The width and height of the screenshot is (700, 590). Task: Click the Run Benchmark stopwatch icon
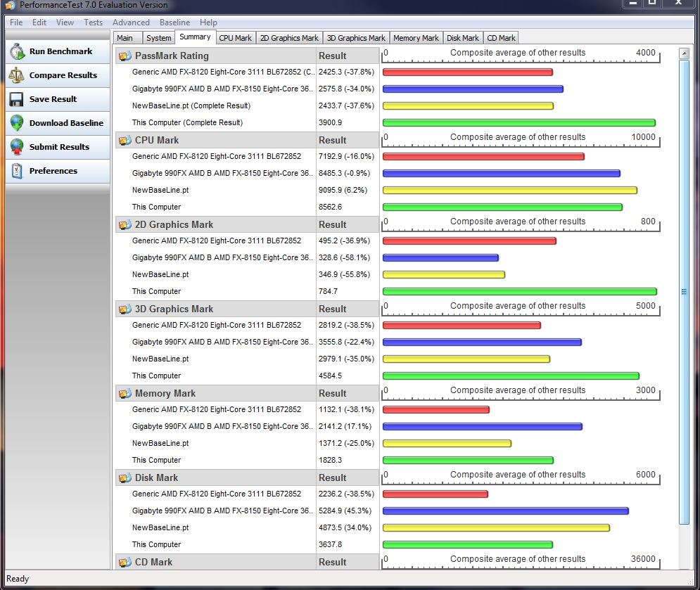coord(17,51)
